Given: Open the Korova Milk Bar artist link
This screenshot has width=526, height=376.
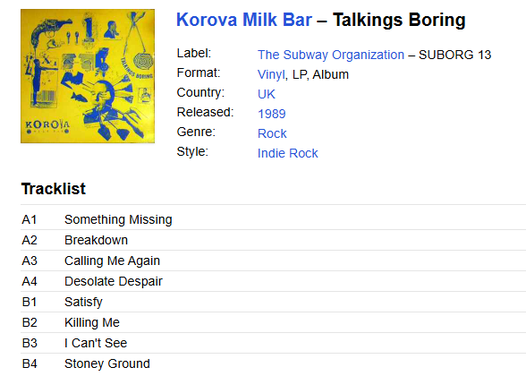Looking at the screenshot, I should (244, 19).
